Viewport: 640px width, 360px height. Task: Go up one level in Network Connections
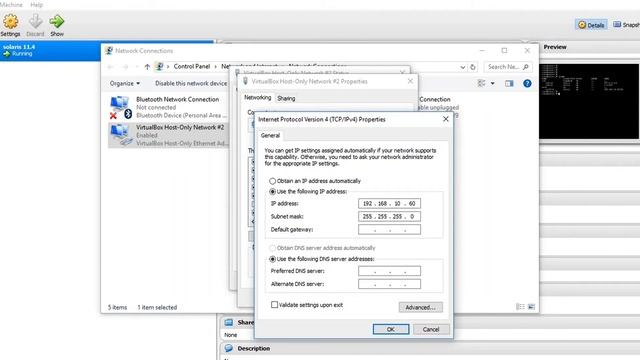tap(147, 67)
